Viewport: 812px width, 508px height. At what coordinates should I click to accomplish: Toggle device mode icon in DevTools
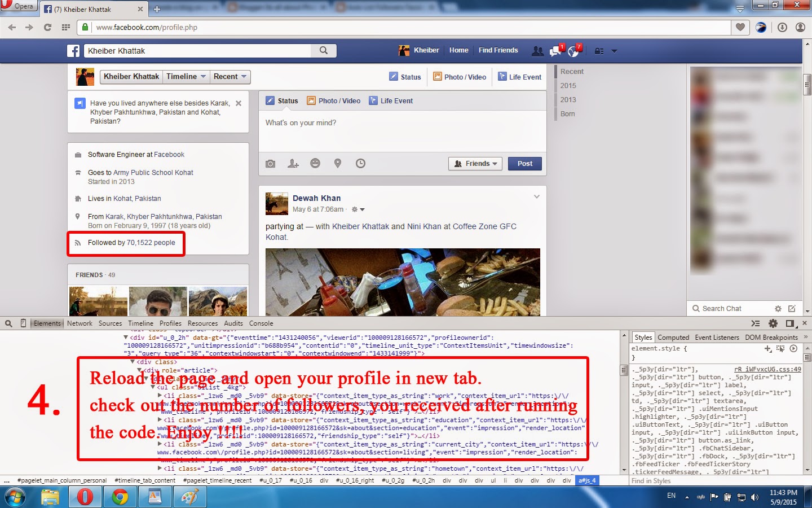point(23,323)
